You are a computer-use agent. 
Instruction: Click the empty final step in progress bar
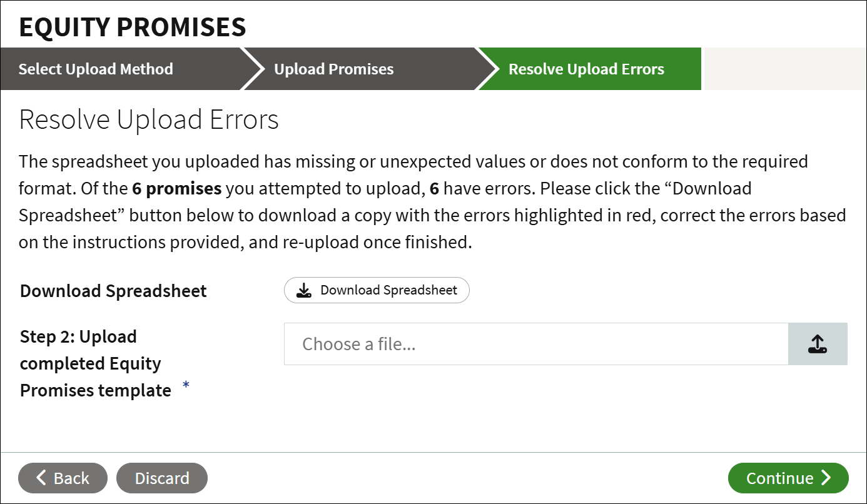[784, 69]
